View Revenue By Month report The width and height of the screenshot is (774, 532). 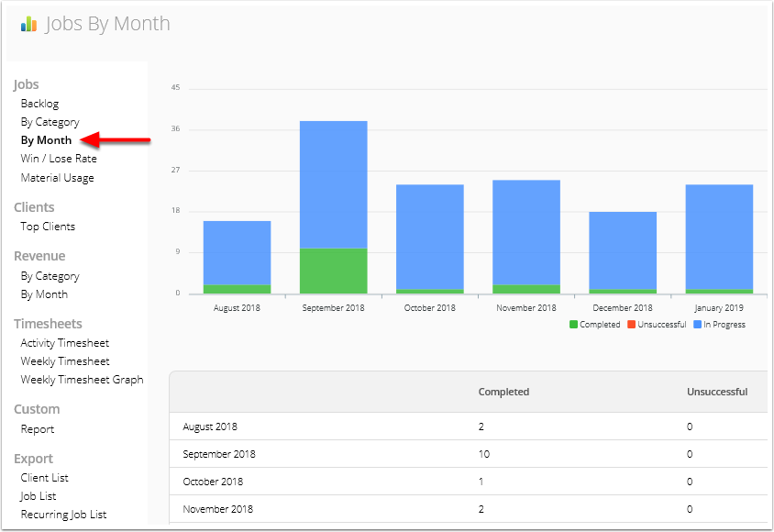coord(45,294)
